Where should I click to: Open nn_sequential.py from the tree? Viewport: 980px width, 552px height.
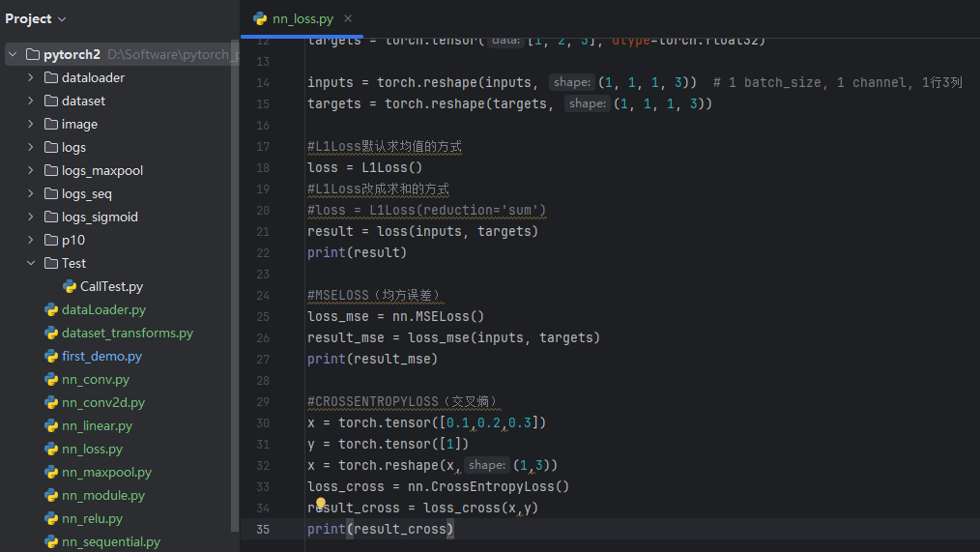[x=111, y=541]
